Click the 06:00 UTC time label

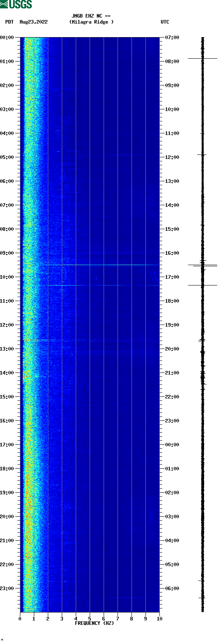[x=172, y=589]
